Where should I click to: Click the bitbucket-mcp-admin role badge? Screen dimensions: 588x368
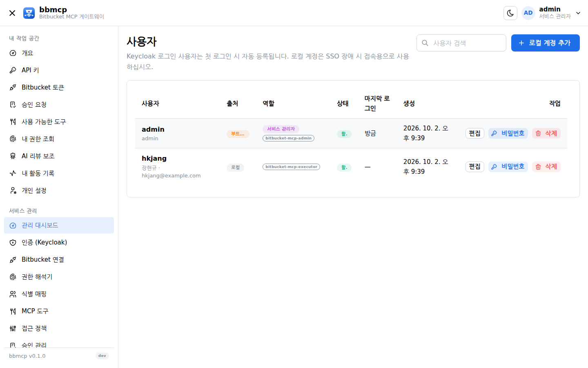pyautogui.click(x=288, y=138)
